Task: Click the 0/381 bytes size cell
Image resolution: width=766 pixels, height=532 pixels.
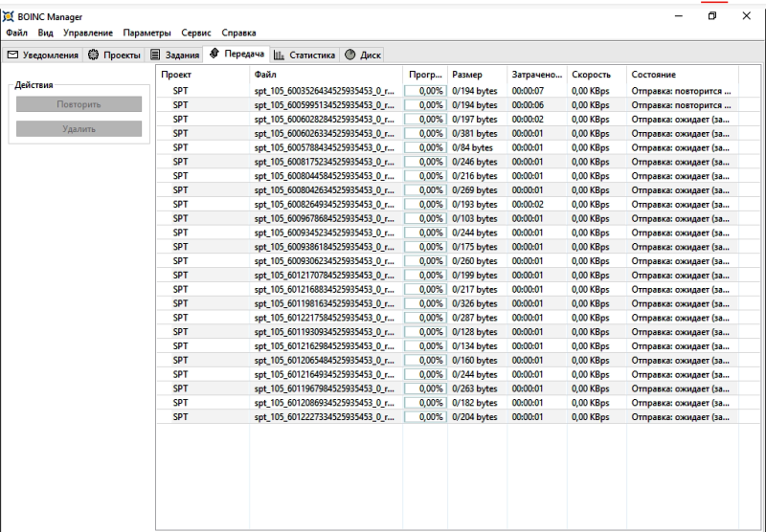Action: pyautogui.click(x=475, y=133)
